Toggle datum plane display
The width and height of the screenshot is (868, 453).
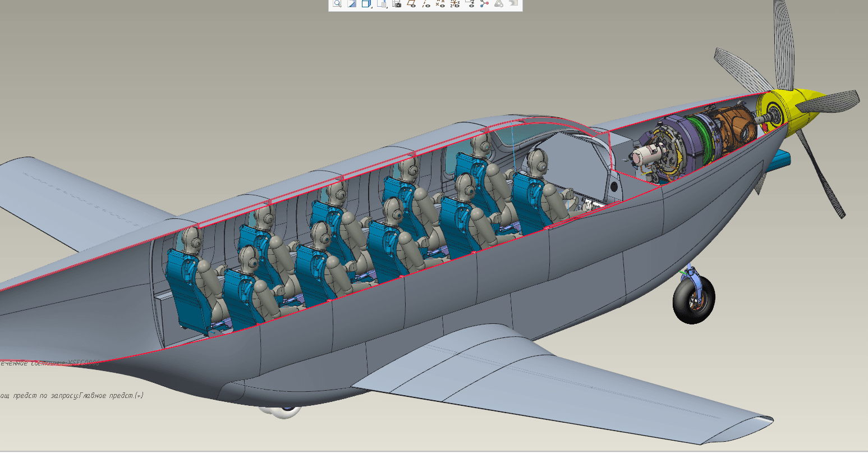point(411,3)
